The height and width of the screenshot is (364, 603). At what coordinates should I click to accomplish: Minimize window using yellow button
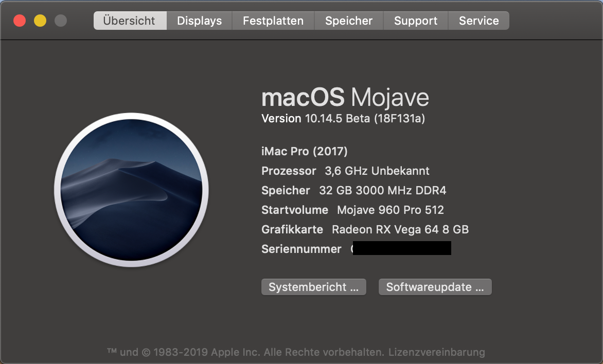40,21
